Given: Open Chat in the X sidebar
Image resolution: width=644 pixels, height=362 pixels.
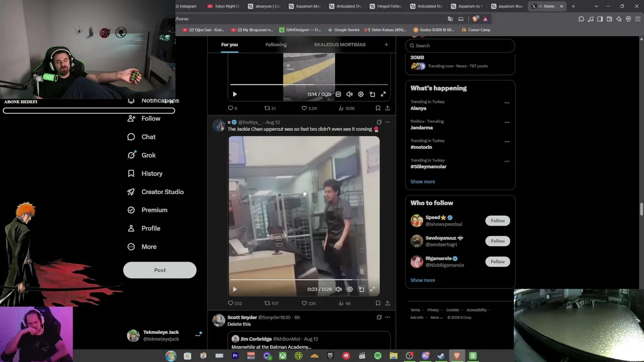Looking at the screenshot, I should pos(141,137).
